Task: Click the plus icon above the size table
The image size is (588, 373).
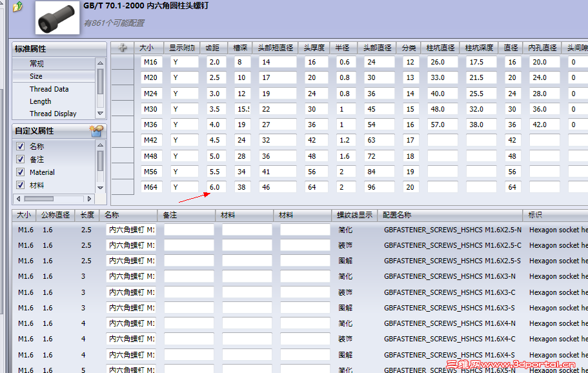Action: tap(122, 47)
